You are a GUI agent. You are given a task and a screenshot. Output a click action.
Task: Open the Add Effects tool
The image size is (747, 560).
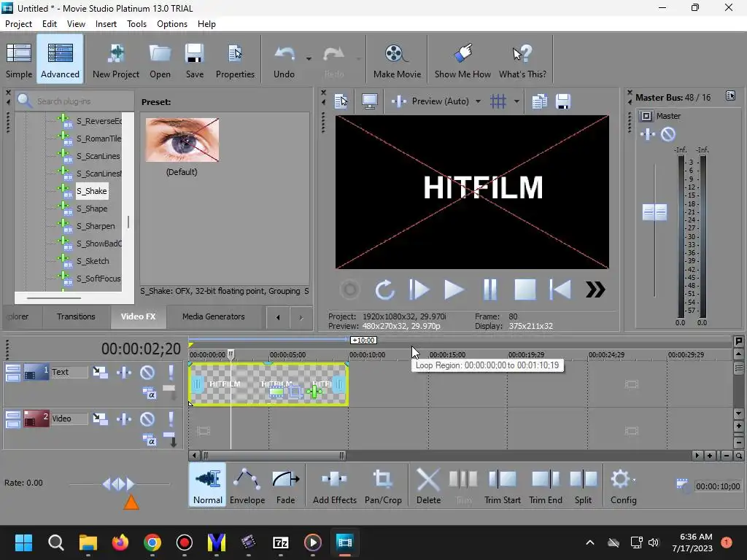[334, 486]
